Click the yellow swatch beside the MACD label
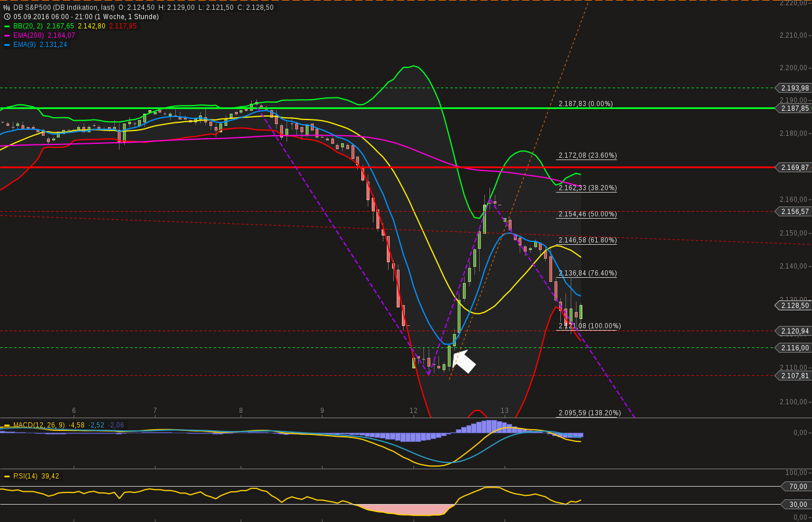The width and height of the screenshot is (812, 522). tap(7, 425)
